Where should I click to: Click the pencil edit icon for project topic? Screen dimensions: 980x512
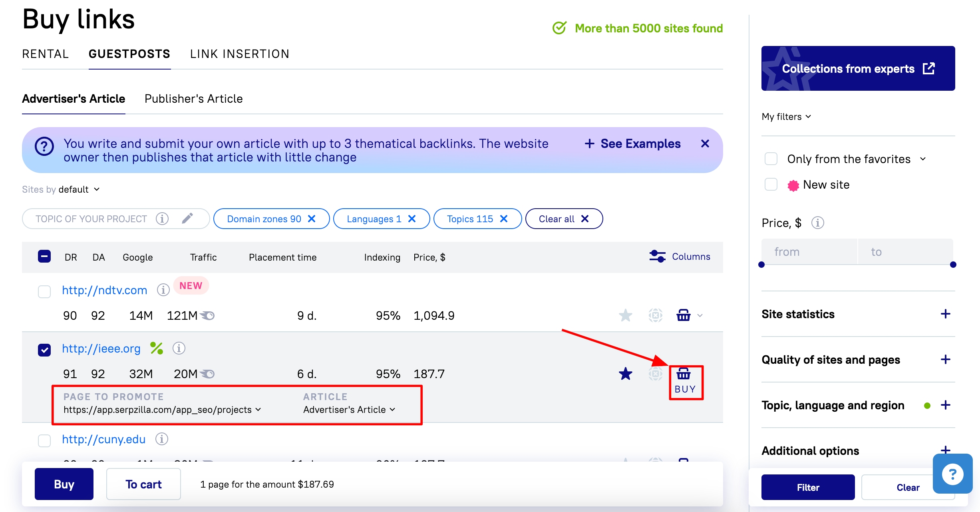click(x=187, y=218)
